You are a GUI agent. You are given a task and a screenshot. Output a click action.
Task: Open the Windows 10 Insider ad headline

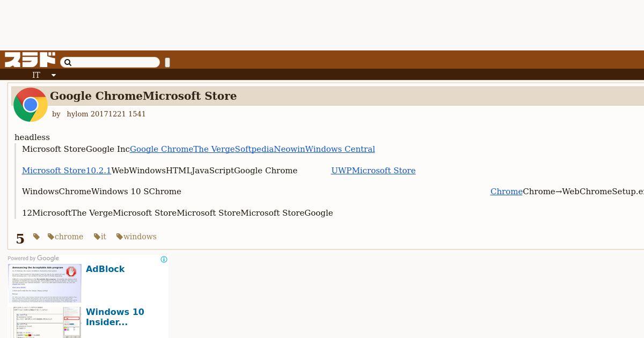point(115,317)
